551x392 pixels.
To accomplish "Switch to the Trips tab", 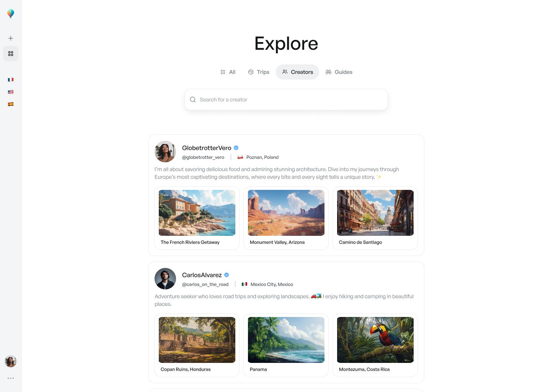I will pos(259,72).
